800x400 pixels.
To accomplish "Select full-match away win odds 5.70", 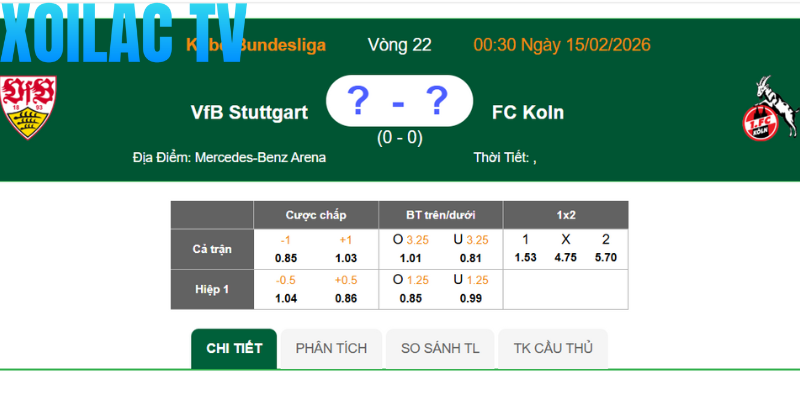I will click(606, 258).
